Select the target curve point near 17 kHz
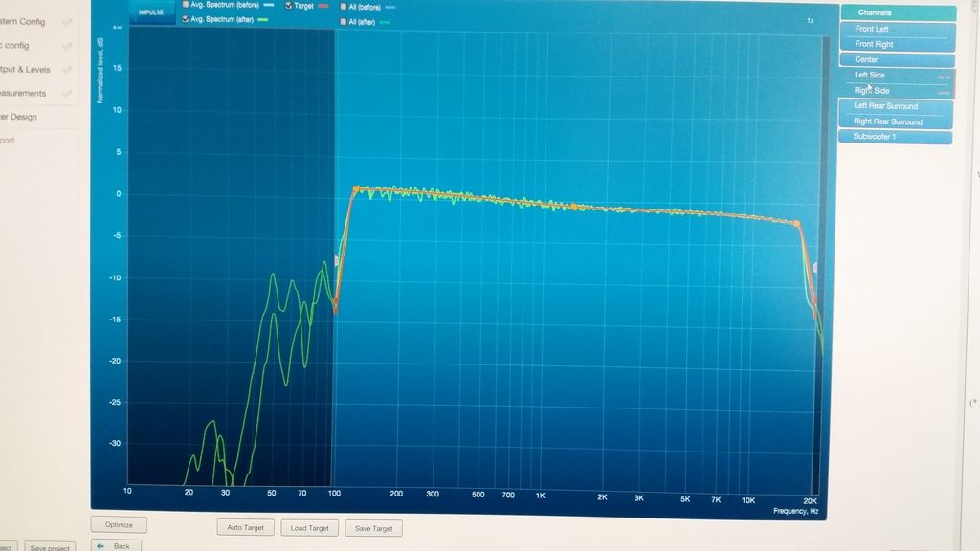980x551 pixels. pyautogui.click(x=797, y=223)
